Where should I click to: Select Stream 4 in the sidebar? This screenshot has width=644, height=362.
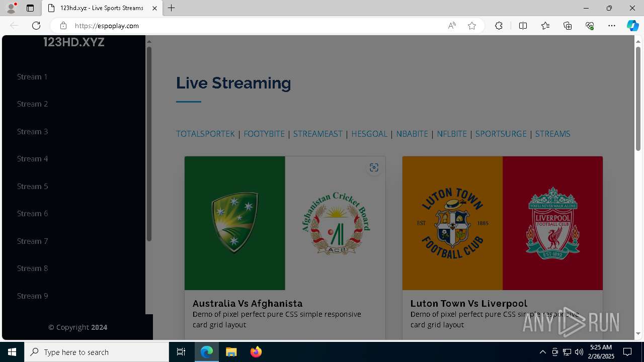point(32,159)
